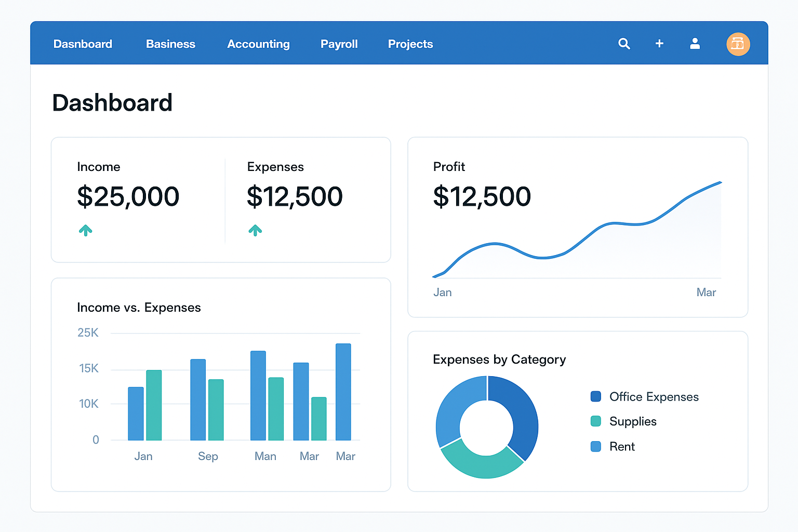
Task: Click the plus add icon
Action: point(659,44)
